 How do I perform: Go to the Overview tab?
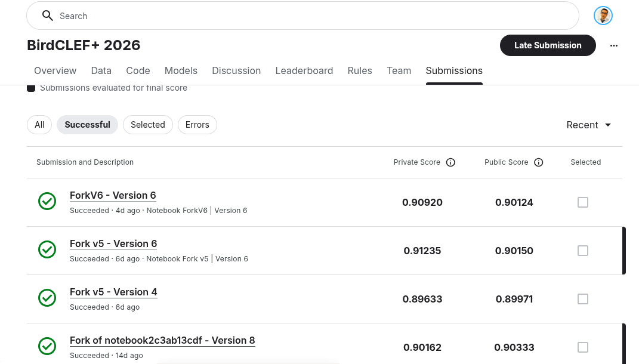point(55,70)
